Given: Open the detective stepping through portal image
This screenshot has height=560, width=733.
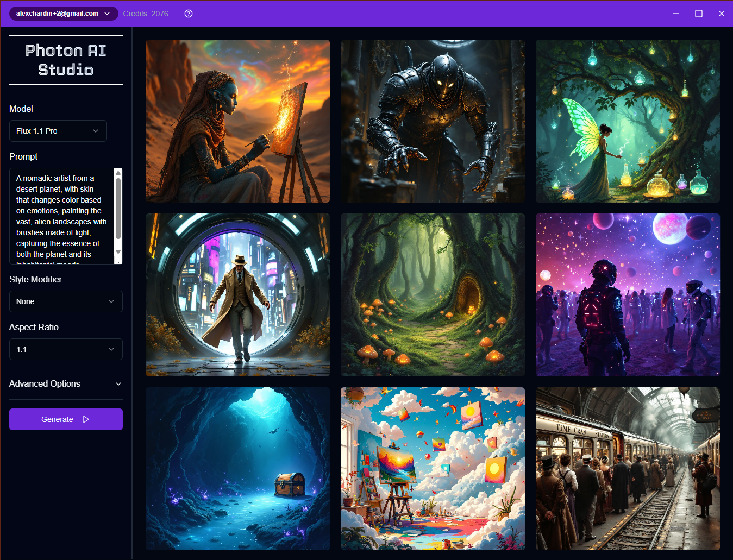Looking at the screenshot, I should (x=237, y=294).
